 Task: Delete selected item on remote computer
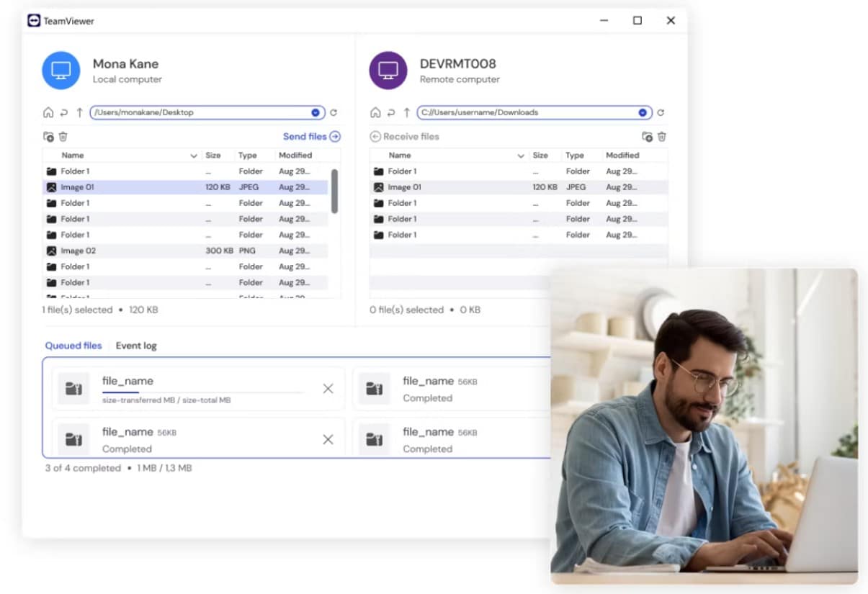662,137
